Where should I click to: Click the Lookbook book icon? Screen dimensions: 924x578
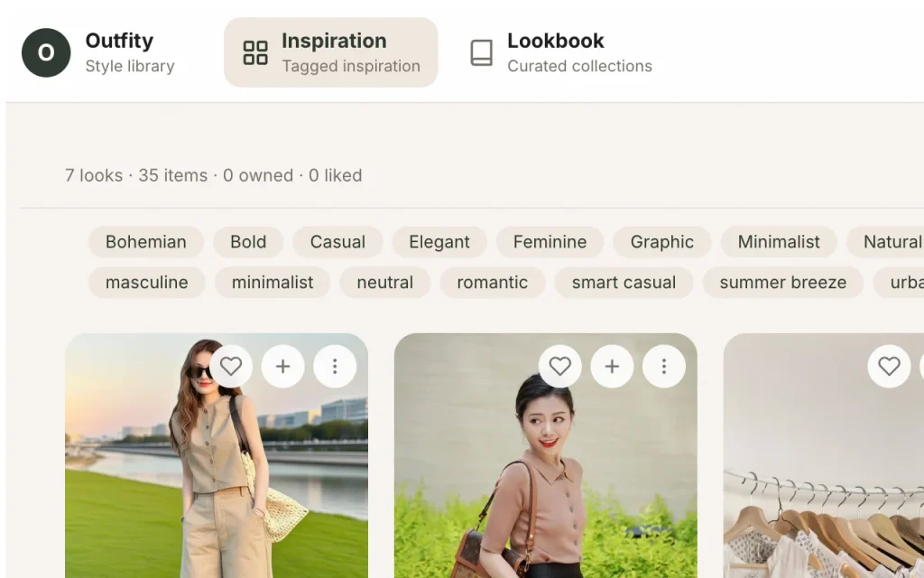tap(482, 52)
